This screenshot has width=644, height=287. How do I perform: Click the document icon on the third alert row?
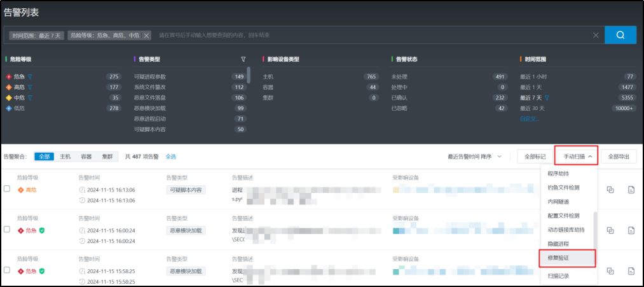pyautogui.click(x=631, y=271)
